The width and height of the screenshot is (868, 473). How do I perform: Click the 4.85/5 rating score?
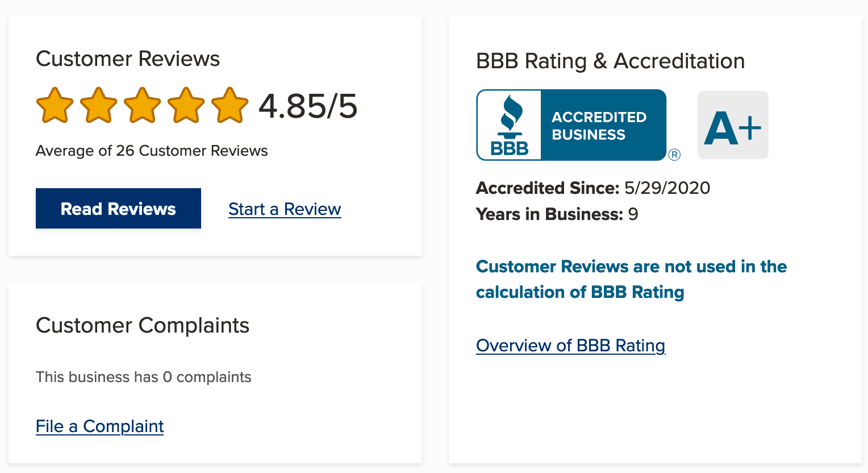pos(308,106)
